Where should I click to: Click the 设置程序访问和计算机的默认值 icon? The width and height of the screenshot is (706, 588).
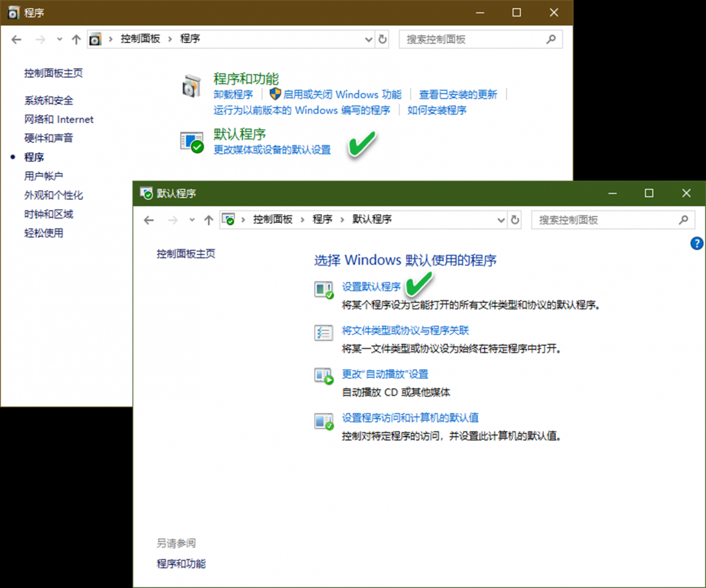[324, 421]
